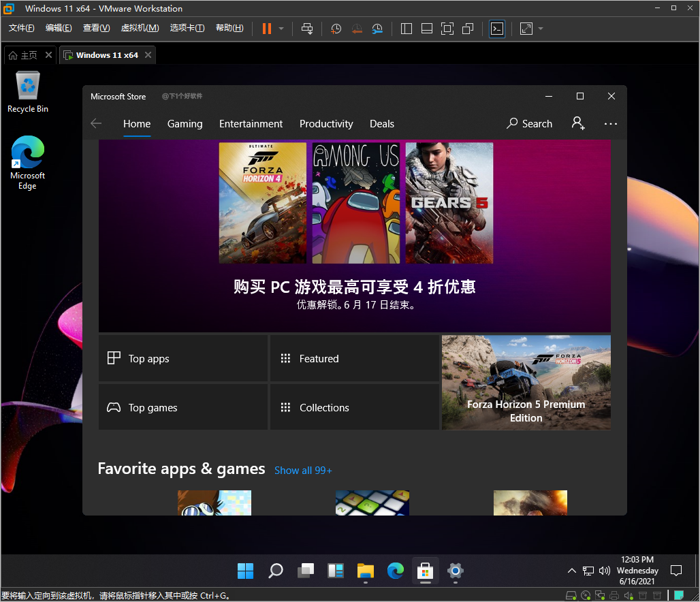Open the 虚拟机(M) menu
Image resolution: width=700 pixels, height=602 pixels.
[x=140, y=28]
